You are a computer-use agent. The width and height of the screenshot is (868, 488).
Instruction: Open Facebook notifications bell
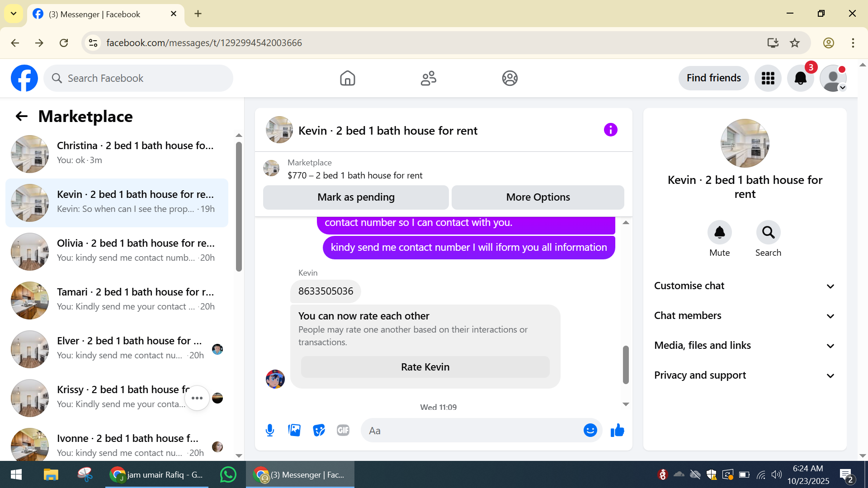(x=800, y=78)
